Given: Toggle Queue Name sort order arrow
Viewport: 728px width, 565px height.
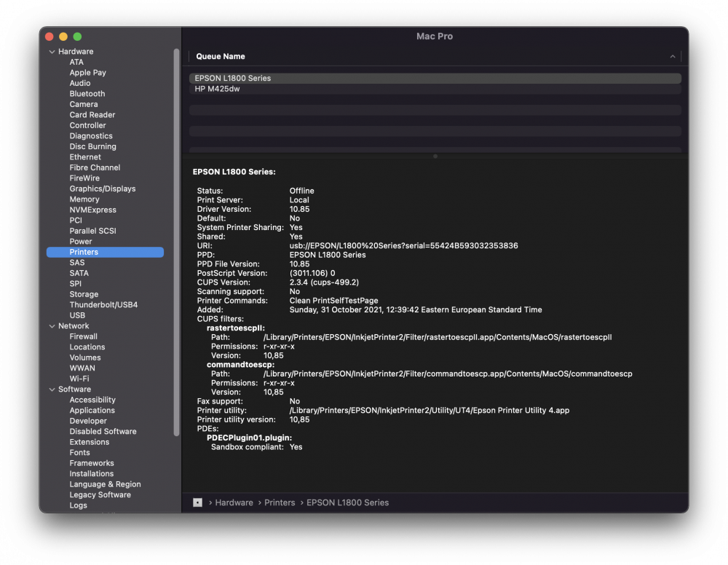Looking at the screenshot, I should (672, 57).
